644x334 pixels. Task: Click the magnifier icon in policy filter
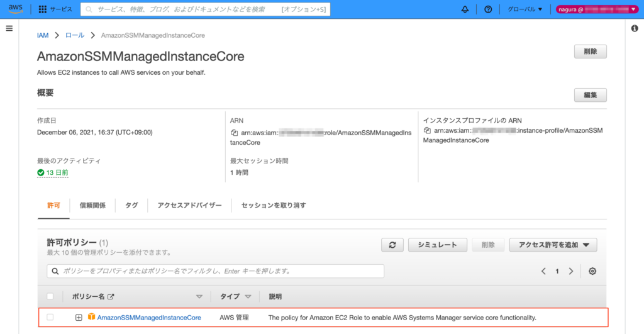pyautogui.click(x=55, y=271)
